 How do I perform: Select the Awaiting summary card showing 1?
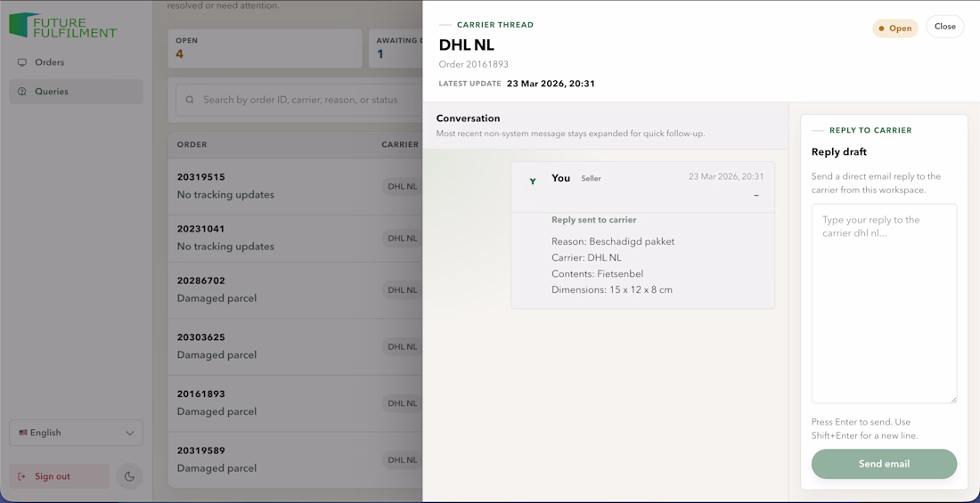pyautogui.click(x=396, y=48)
